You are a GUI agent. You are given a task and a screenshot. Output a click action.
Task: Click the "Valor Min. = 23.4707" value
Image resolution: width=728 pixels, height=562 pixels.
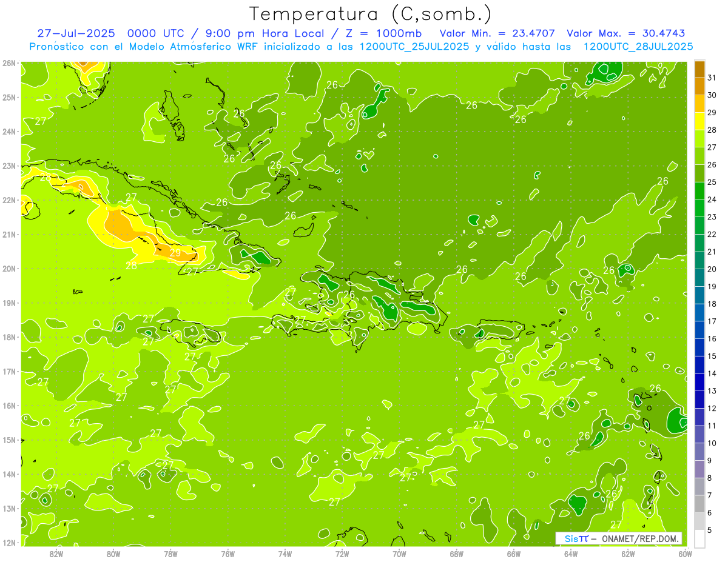coord(498,33)
